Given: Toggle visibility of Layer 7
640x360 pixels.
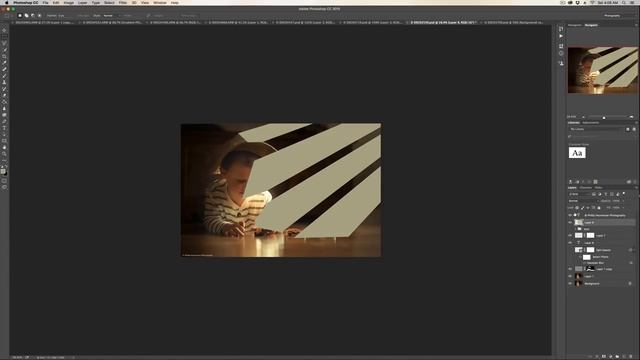Looking at the screenshot, I should coord(570,236).
